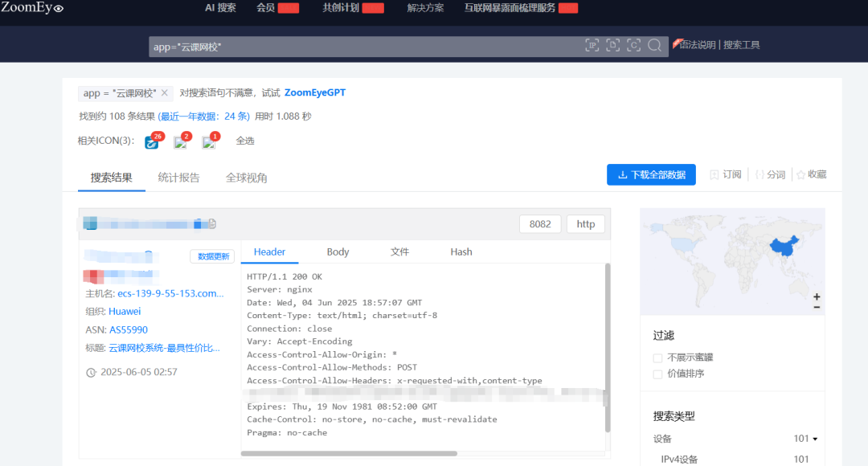This screenshot has width=868, height=466.
Task: Select the related icon with badge 1
Action: [209, 142]
